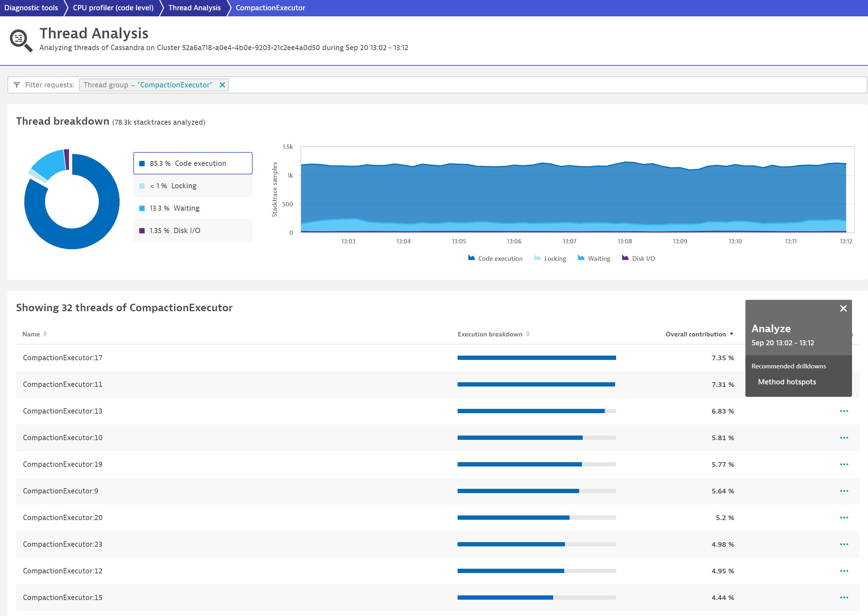
Task: Toggle Code execution series in chart legend
Action: tap(495, 258)
